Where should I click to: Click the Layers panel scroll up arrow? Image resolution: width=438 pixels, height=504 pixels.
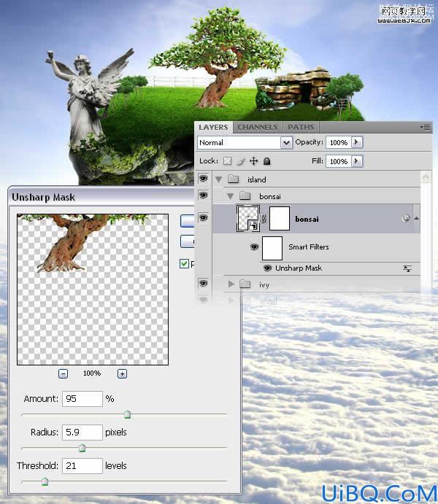[x=426, y=177]
